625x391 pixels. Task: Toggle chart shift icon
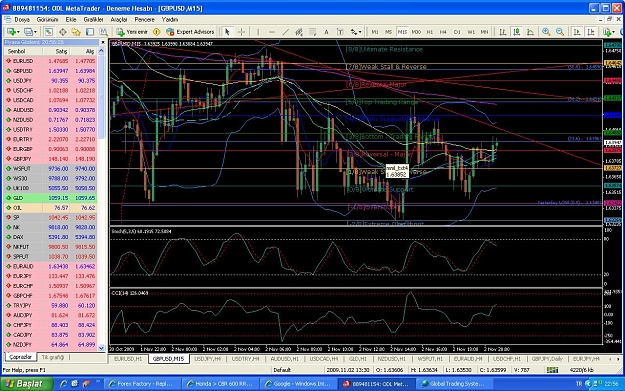click(x=591, y=32)
